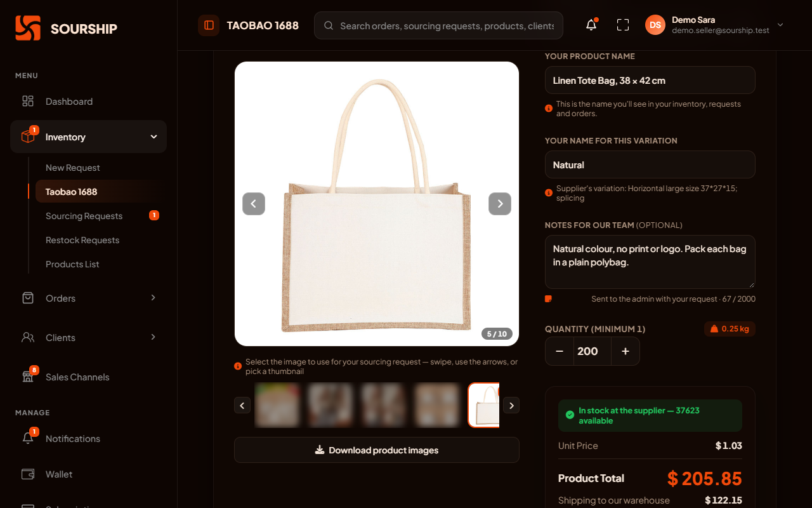Increase quantity with the plus button
812x508 pixels.
pyautogui.click(x=625, y=351)
